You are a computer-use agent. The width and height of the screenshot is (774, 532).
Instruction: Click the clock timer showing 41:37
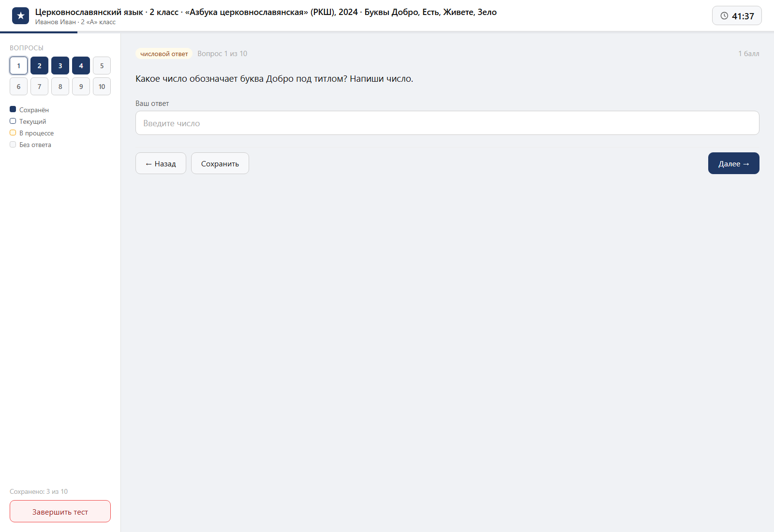click(x=737, y=16)
